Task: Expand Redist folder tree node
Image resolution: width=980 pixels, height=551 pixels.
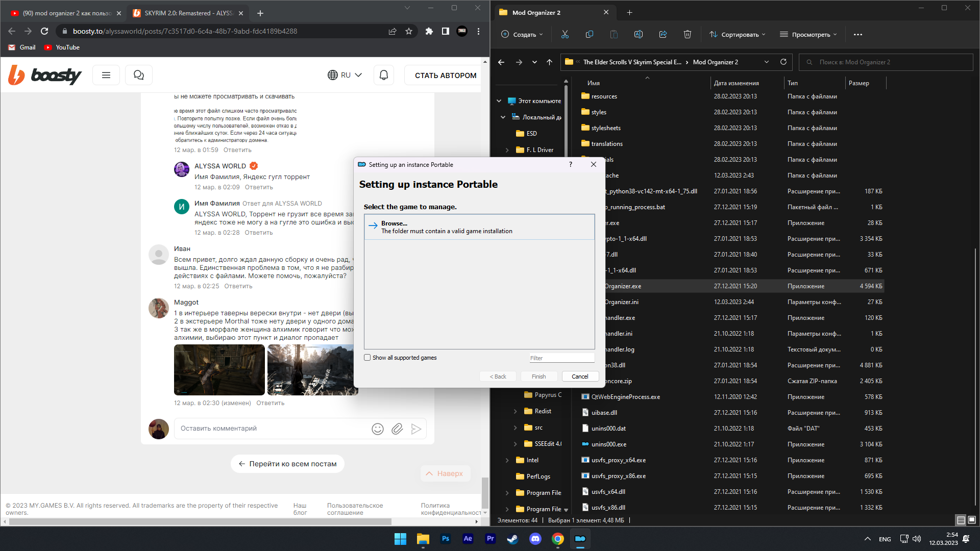Action: [515, 411]
